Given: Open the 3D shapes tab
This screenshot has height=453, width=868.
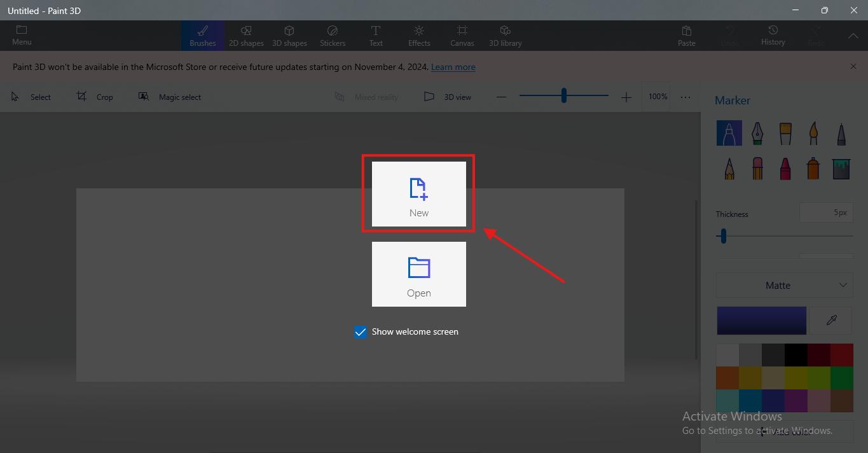Looking at the screenshot, I should [x=289, y=36].
